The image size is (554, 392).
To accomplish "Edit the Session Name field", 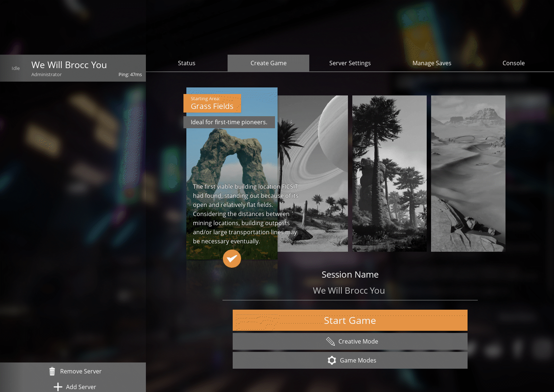I will pyautogui.click(x=350, y=291).
